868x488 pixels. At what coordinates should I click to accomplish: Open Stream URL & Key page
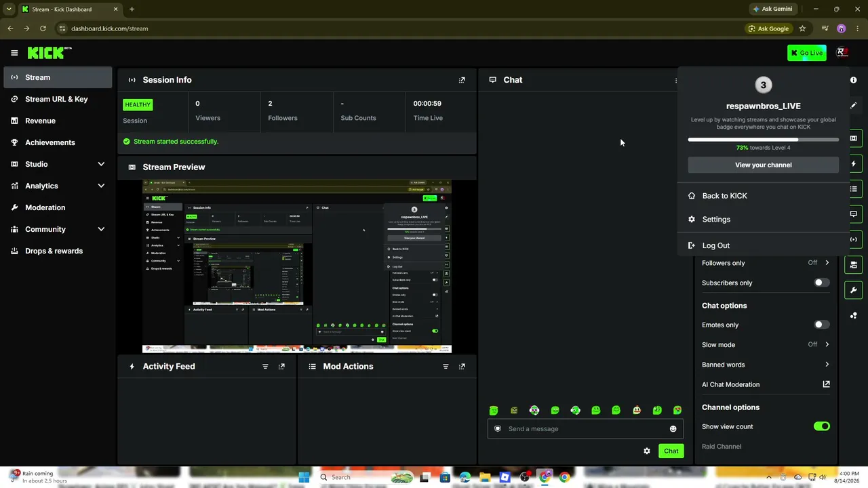pos(58,99)
